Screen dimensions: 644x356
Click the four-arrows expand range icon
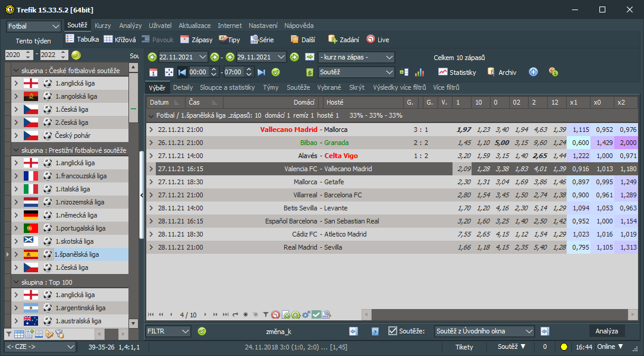[169, 73]
